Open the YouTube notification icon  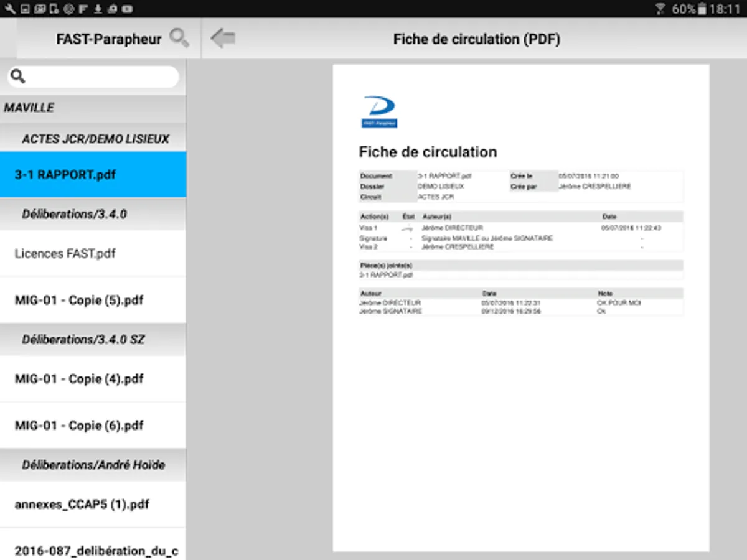[x=128, y=9]
